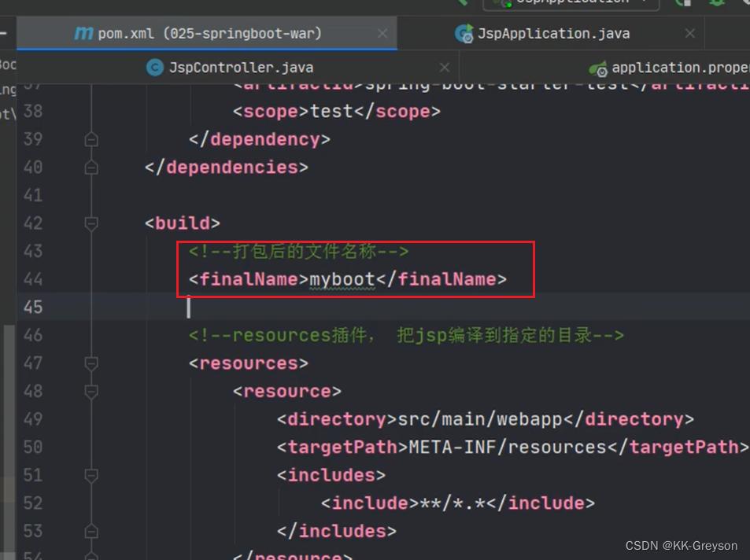
Task: Click fold end marker at line 53
Action: click(x=91, y=532)
